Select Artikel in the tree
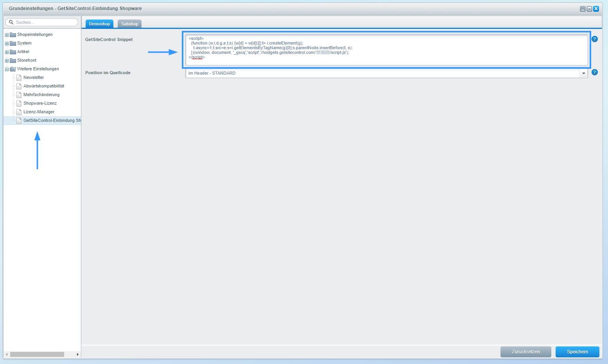 pos(23,52)
